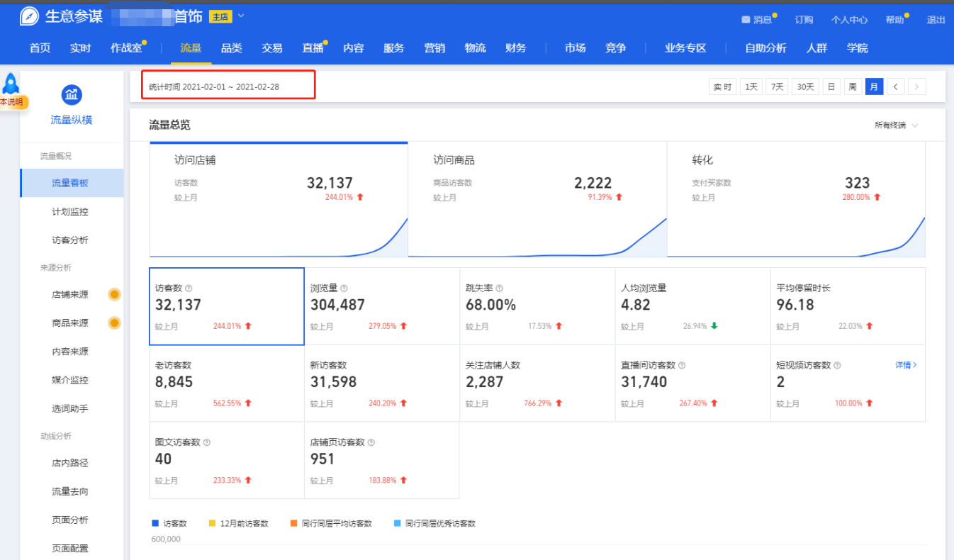
Task: Open the 市场 nav tab
Action: pyautogui.click(x=575, y=48)
